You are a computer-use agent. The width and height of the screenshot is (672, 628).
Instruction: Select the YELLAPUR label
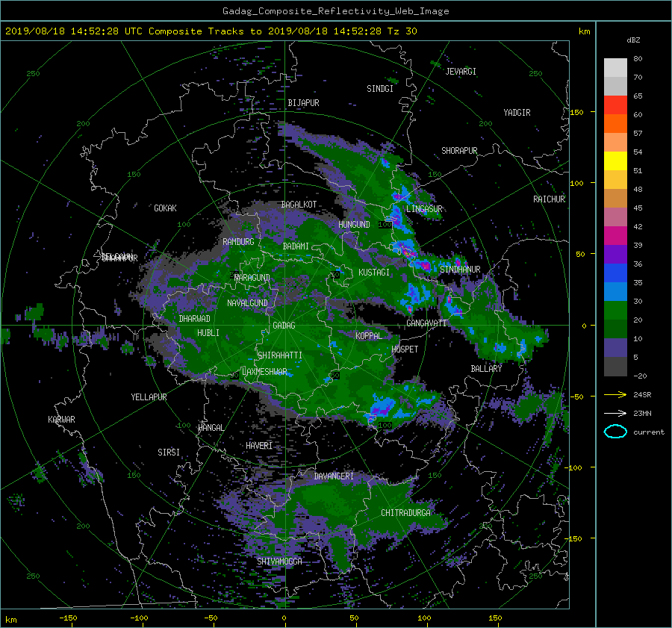tap(149, 397)
